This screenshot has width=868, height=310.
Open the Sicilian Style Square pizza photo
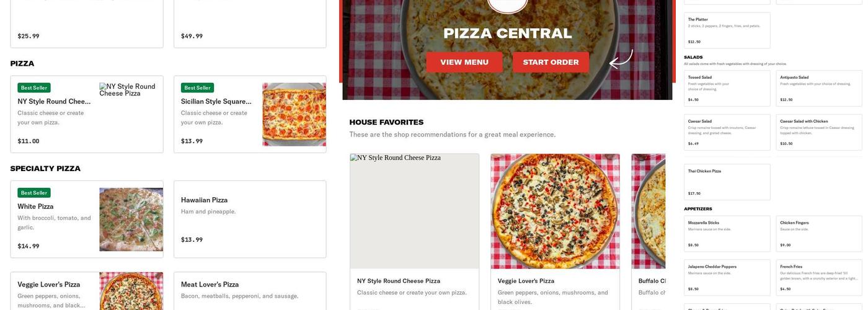tap(294, 114)
